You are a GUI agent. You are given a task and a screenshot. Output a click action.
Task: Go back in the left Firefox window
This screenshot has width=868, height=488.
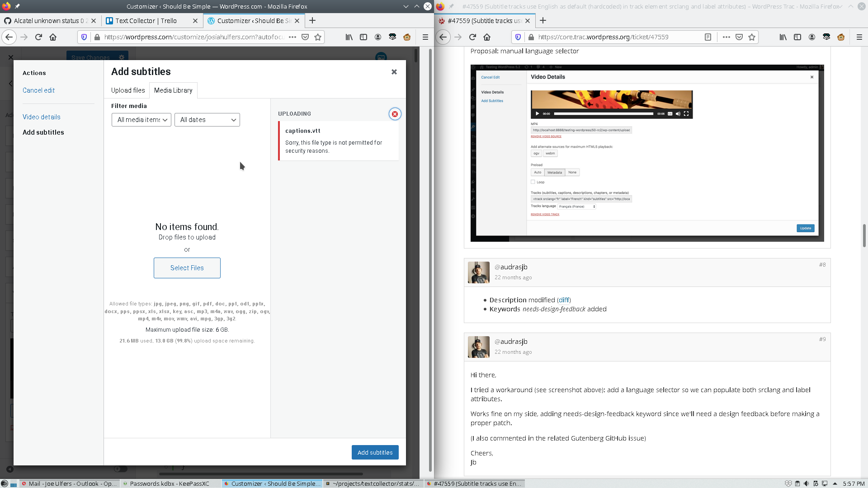9,37
